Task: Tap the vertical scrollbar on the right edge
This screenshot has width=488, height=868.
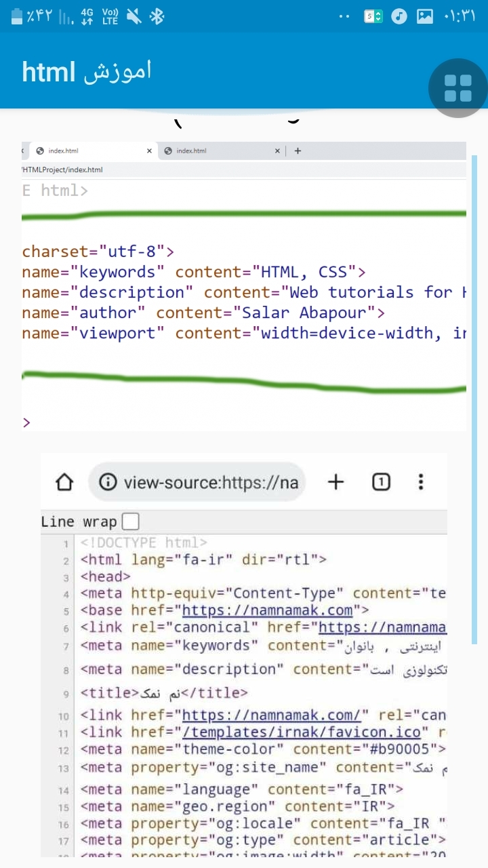Action: coord(474,400)
